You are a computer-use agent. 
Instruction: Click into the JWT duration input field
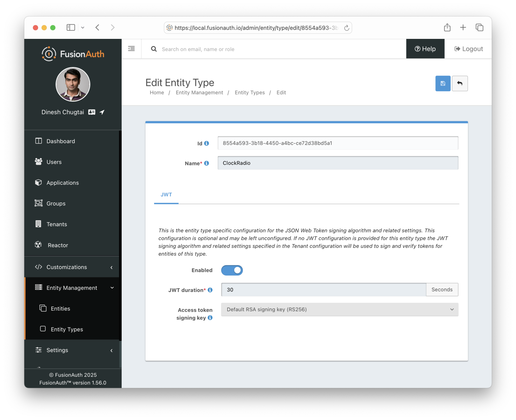tap(323, 290)
